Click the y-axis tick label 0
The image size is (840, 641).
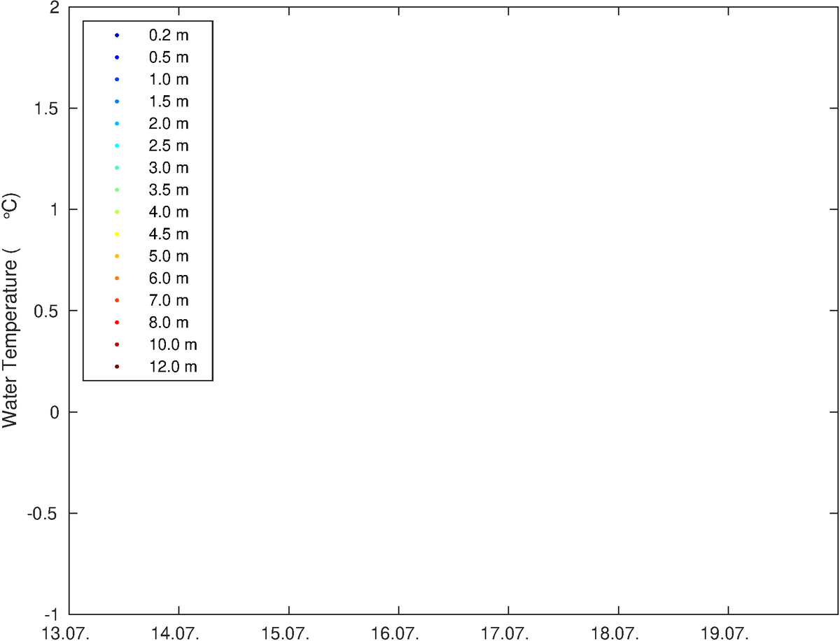point(55,412)
